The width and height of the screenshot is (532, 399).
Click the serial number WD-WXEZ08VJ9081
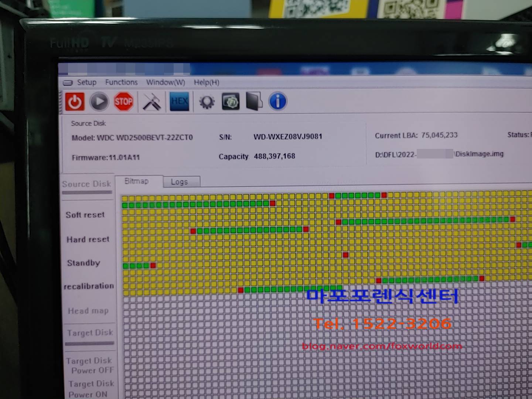coord(288,136)
